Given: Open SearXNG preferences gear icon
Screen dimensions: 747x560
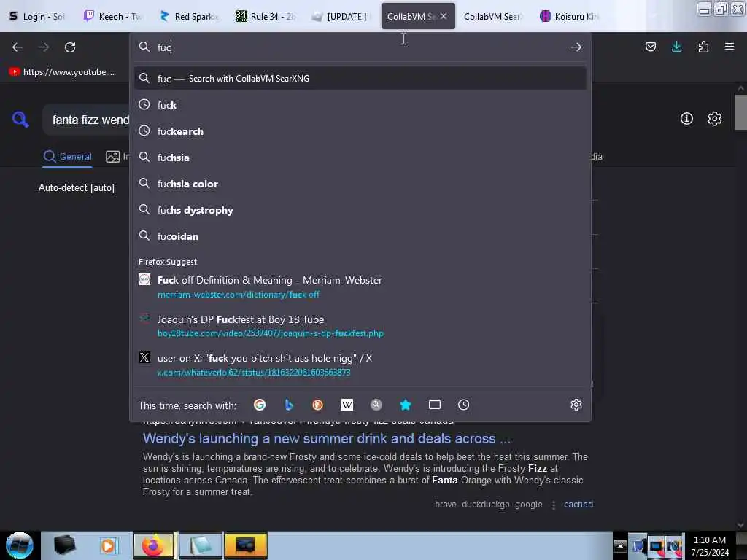Looking at the screenshot, I should (714, 119).
